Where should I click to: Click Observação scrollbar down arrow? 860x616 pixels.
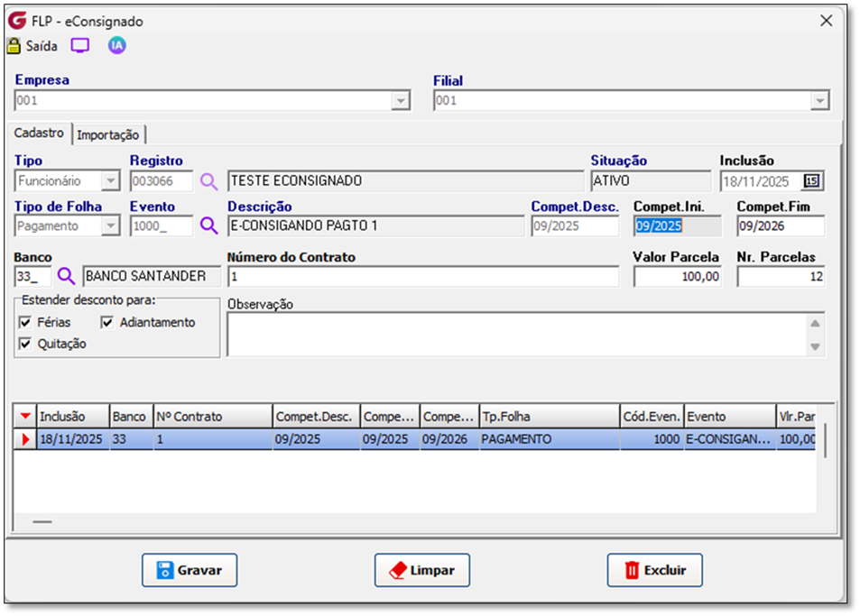[815, 346]
